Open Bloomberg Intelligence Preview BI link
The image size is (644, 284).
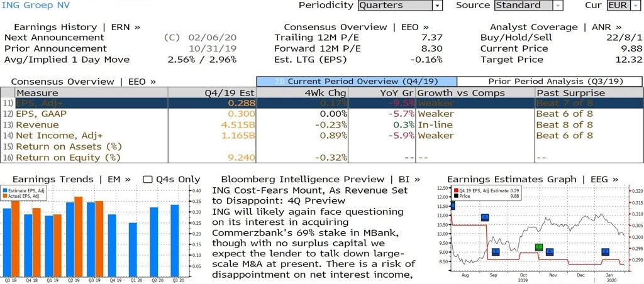320,179
